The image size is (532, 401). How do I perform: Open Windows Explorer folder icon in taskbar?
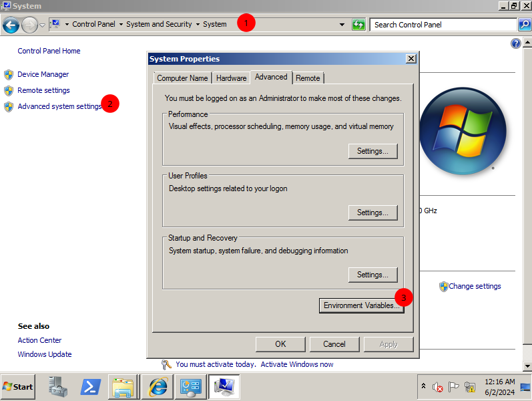coord(123,386)
